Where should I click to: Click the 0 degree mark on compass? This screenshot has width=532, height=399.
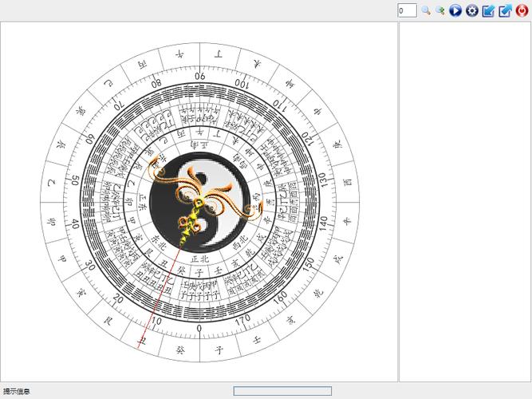coord(199,327)
